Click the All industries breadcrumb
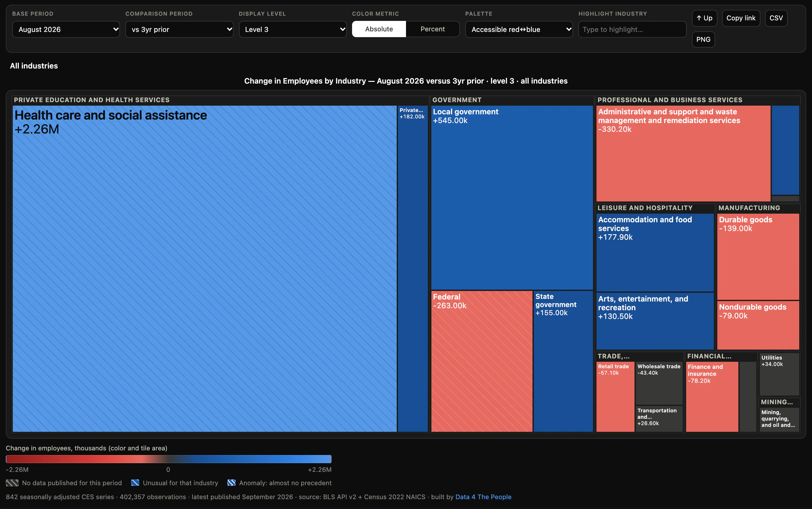 click(x=34, y=66)
